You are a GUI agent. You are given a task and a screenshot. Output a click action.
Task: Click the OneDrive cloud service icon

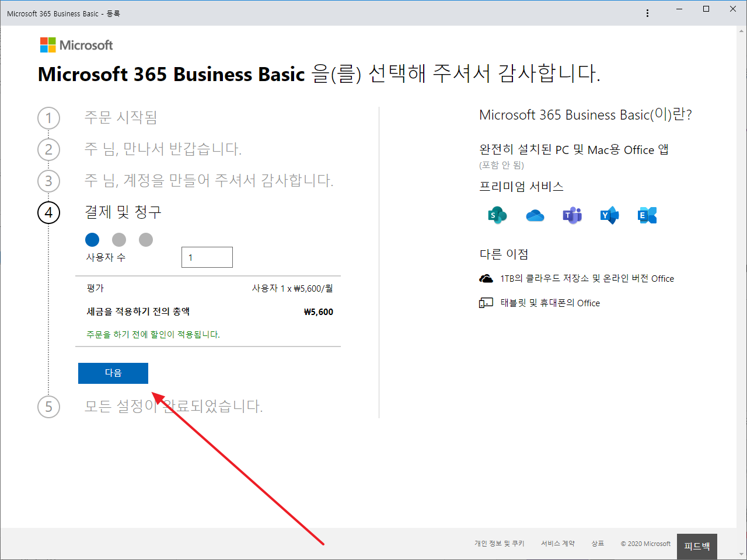click(x=535, y=216)
